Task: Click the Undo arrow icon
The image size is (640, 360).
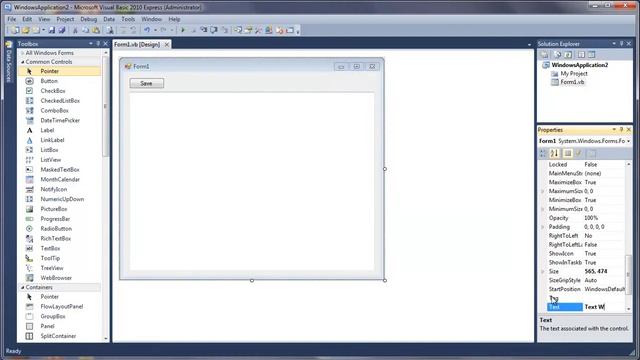Action: point(147,30)
